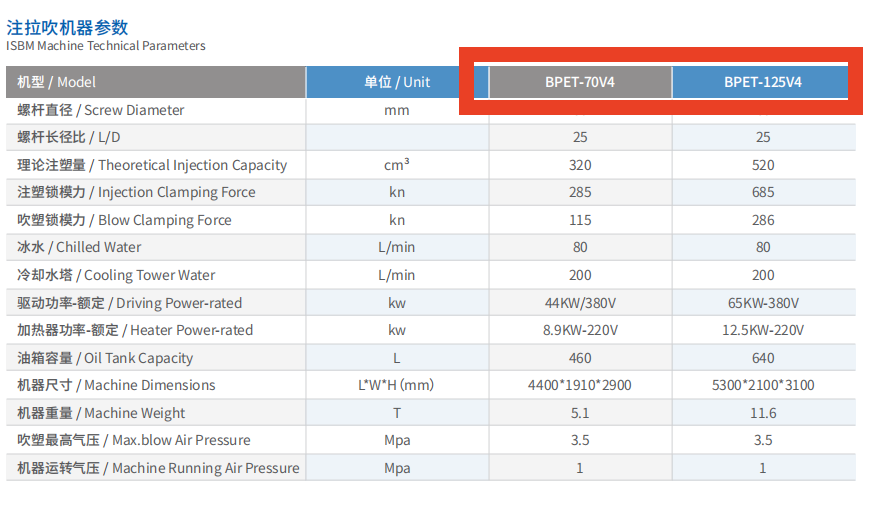The width and height of the screenshot is (882, 510).
Task: Click Chilled Water value 80 under BPET-125V4
Action: click(763, 247)
